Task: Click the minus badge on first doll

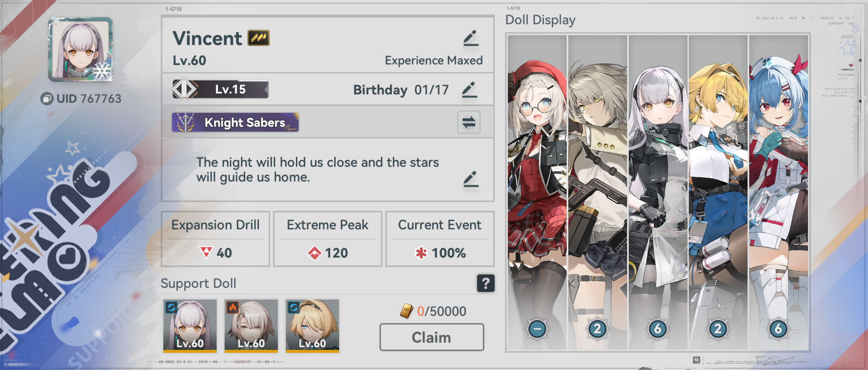Action: click(x=537, y=329)
